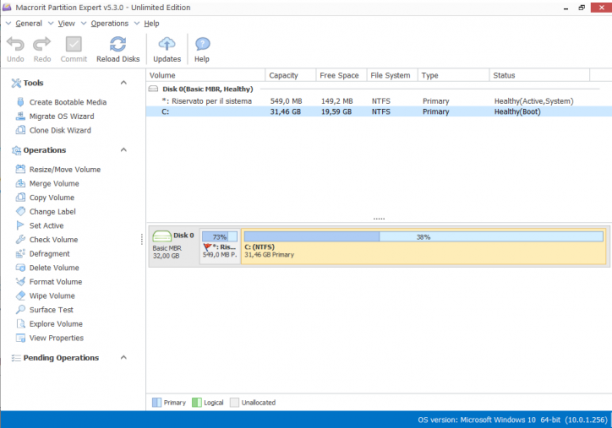This screenshot has width=612, height=428.
Task: Click the Redo toolbar icon
Action: 42,44
